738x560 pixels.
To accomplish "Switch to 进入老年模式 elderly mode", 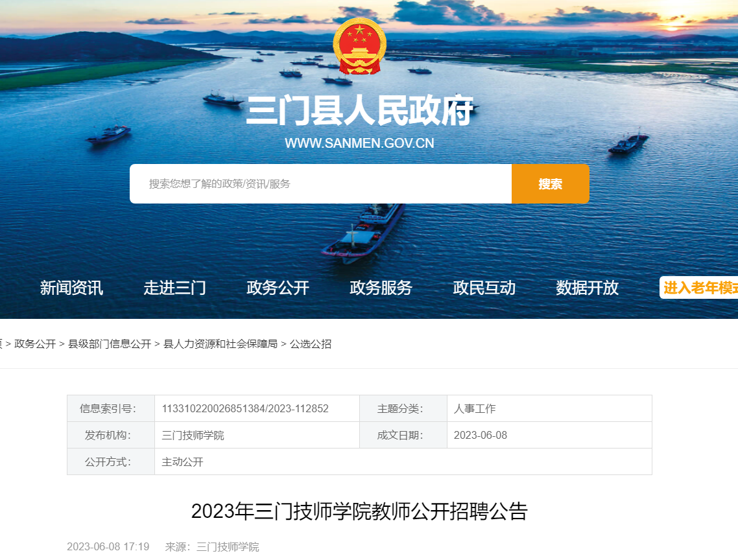I will point(699,288).
